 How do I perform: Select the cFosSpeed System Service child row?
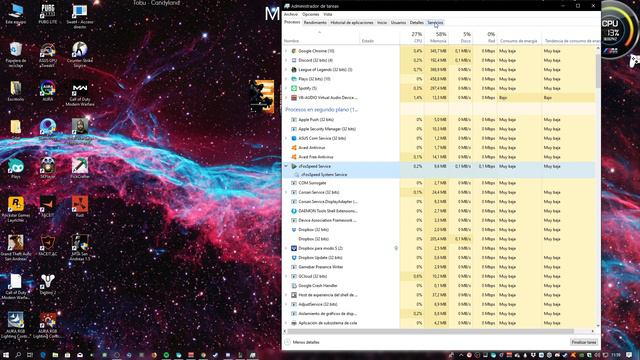coord(439,175)
